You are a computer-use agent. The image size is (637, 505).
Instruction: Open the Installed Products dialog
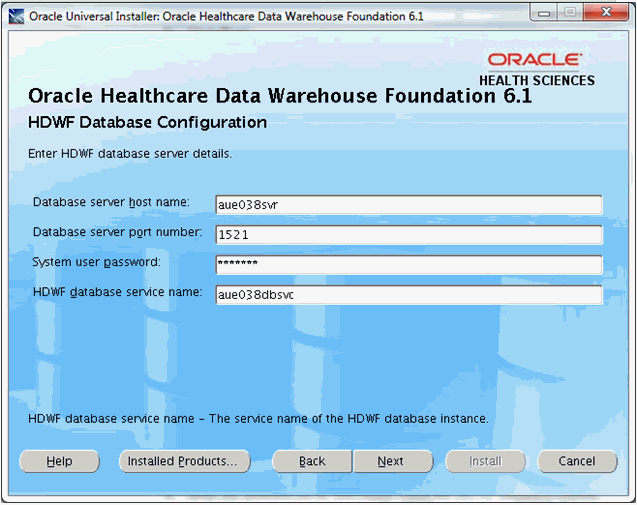[184, 461]
